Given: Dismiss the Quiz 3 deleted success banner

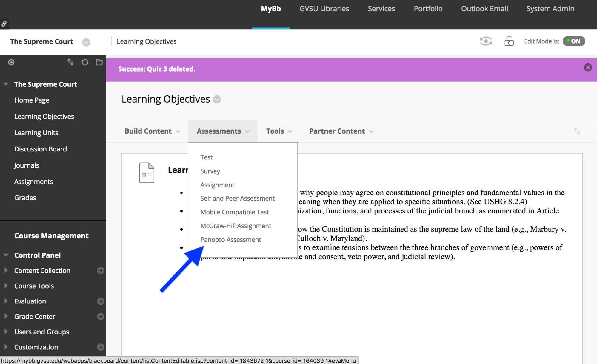Looking at the screenshot, I should tap(588, 68).
